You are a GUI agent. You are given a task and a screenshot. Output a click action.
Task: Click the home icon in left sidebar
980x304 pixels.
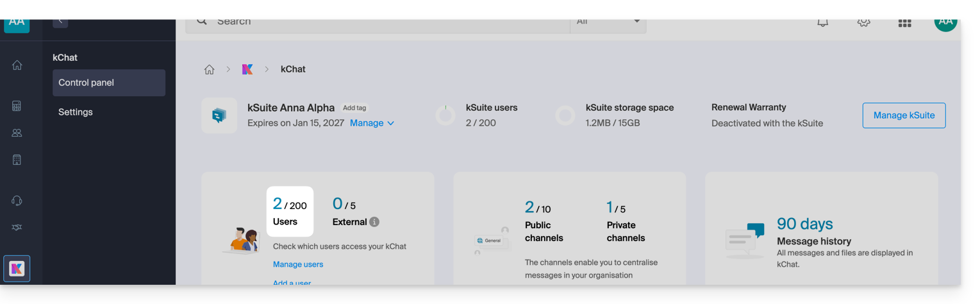pyautogui.click(x=17, y=65)
